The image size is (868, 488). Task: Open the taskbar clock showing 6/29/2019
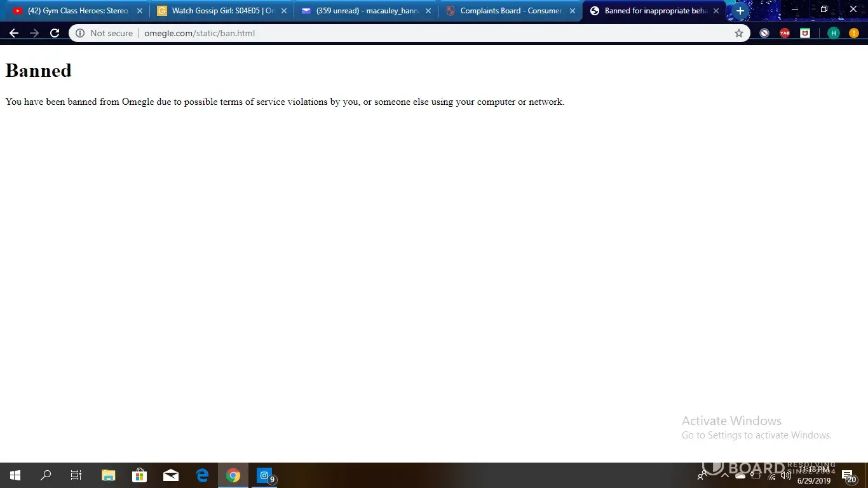click(814, 475)
